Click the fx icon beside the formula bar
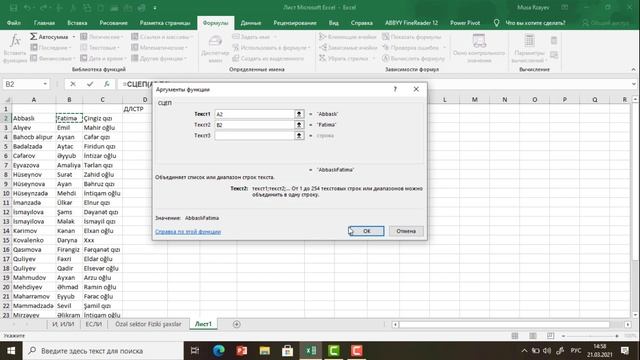The image size is (640, 360). pyautogui.click(x=107, y=84)
